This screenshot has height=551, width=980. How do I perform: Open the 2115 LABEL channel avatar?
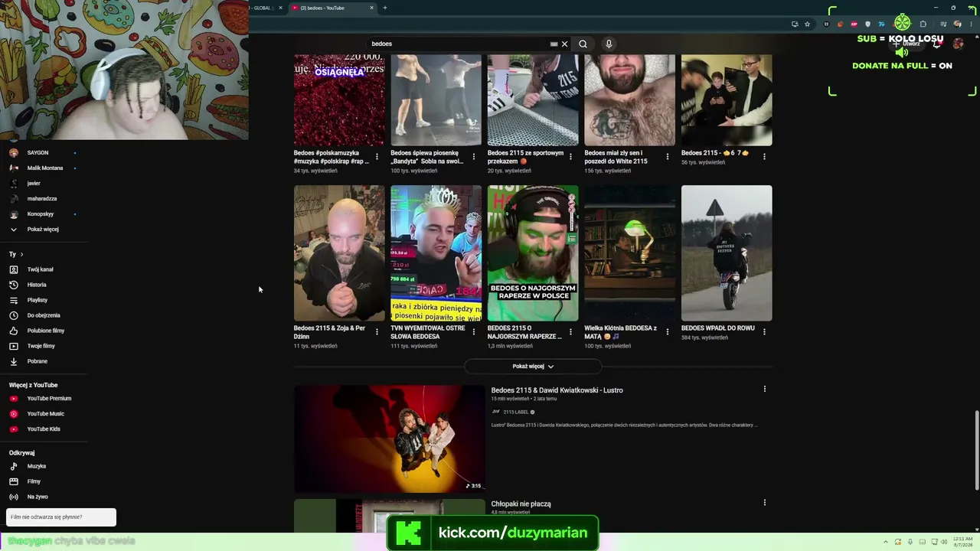(496, 412)
